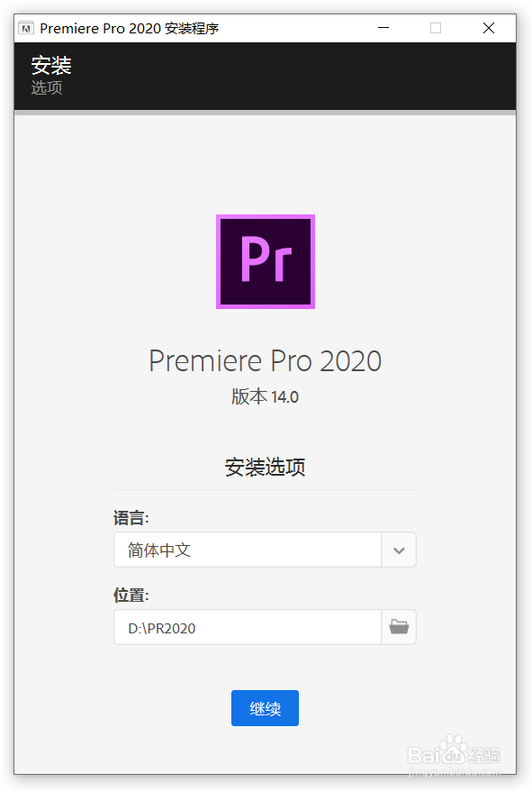Click the 版本 14.0 version label

pos(265,396)
